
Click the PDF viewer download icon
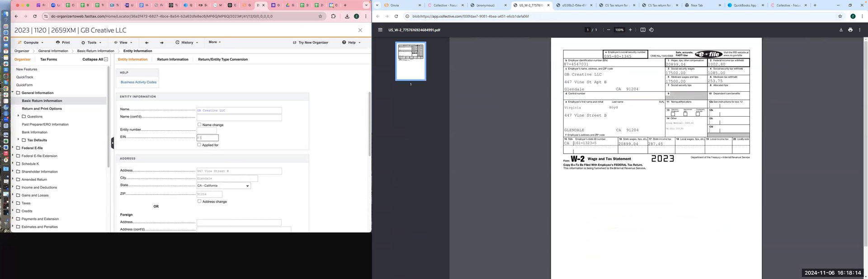(x=841, y=30)
